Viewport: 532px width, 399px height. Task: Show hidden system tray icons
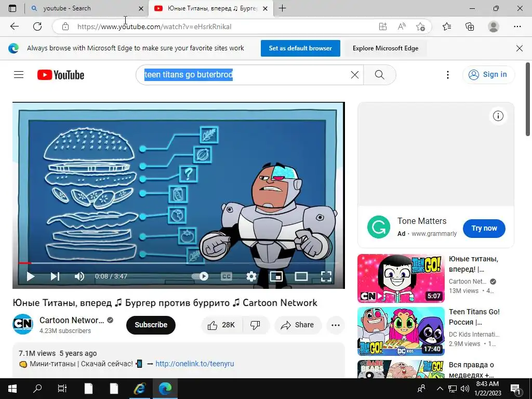[x=440, y=389]
